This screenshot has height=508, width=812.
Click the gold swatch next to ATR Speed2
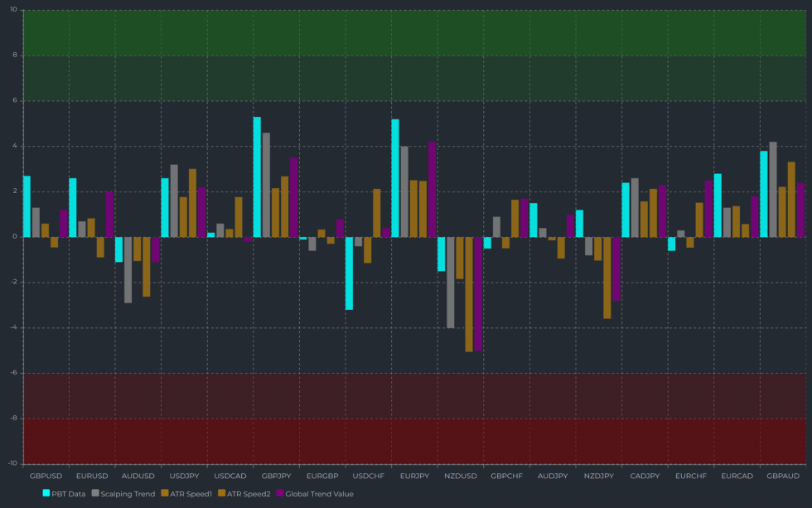[x=221, y=493]
